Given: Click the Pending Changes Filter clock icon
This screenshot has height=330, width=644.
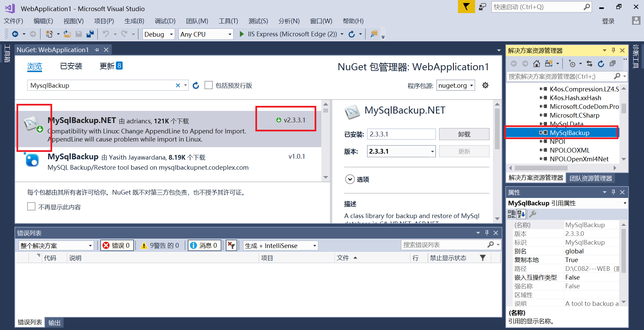Looking at the screenshot, I should tap(572, 64).
